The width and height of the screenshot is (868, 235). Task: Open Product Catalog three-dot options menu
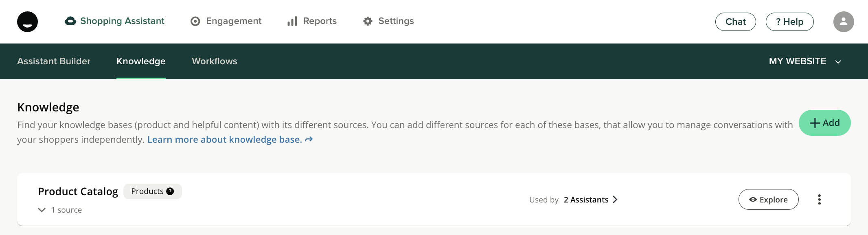tap(819, 200)
